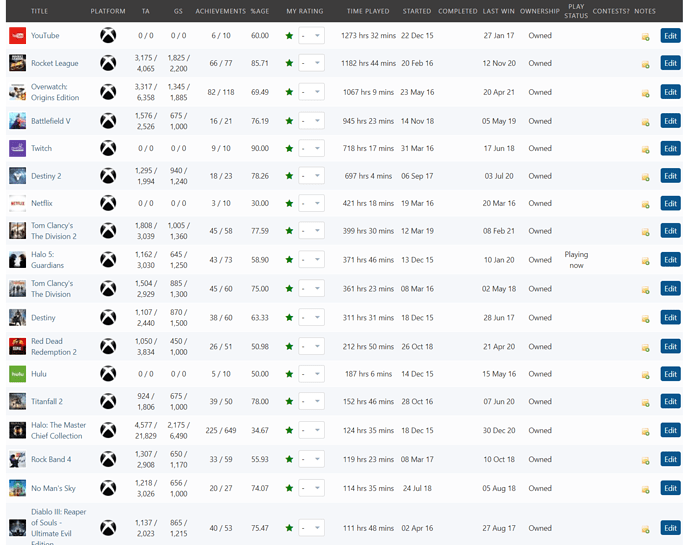
Task: Click the '1273 hrs 32 mins' time played cell
Action: pos(368,36)
